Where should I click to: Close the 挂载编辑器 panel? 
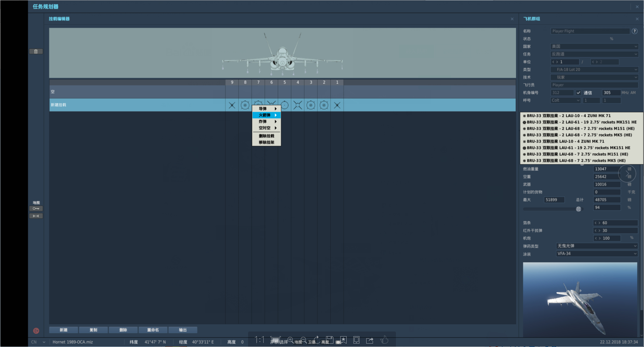(512, 19)
